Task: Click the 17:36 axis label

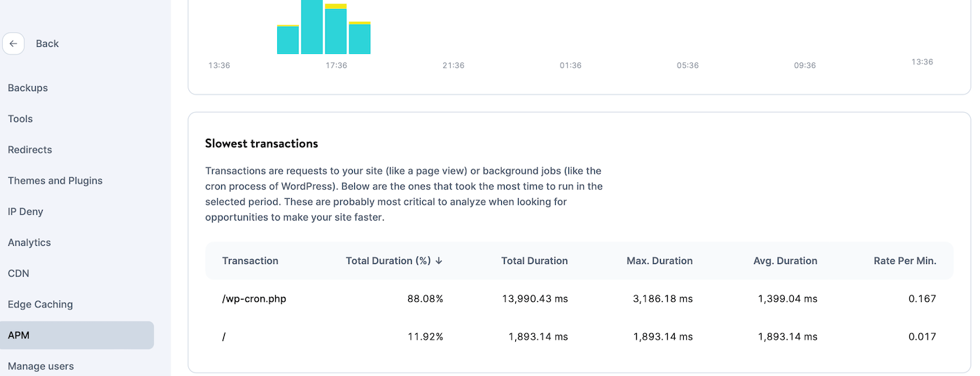Action: tap(336, 65)
